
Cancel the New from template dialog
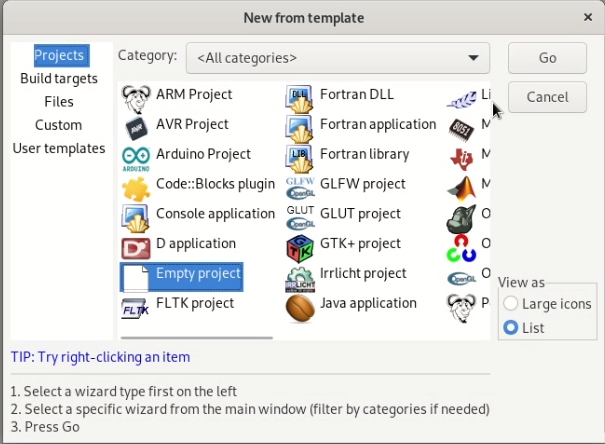point(547,97)
